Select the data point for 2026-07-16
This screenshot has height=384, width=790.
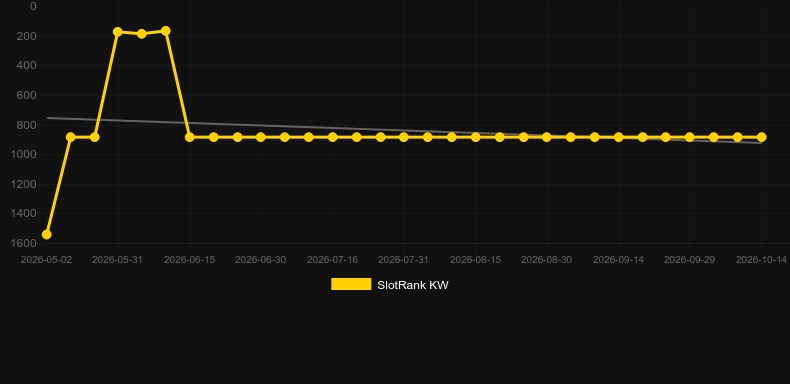click(333, 137)
